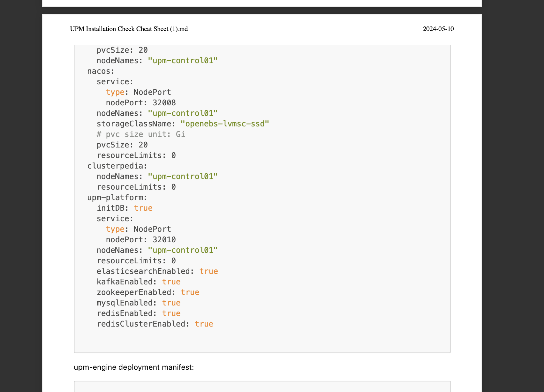Select the "openebs-lvmsc-ssd" string value
Viewport: 544px width, 392px height.
point(225,124)
